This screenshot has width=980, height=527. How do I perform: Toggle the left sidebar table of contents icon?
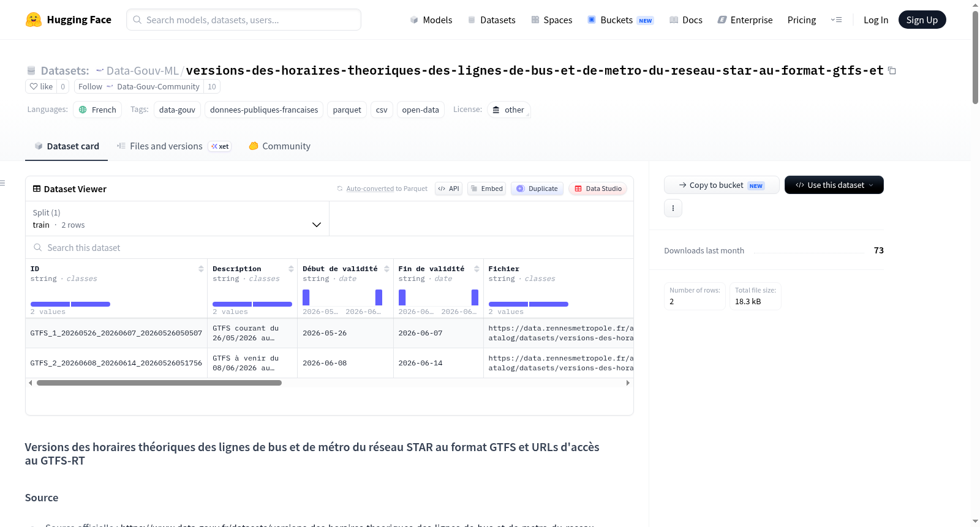click(x=3, y=183)
